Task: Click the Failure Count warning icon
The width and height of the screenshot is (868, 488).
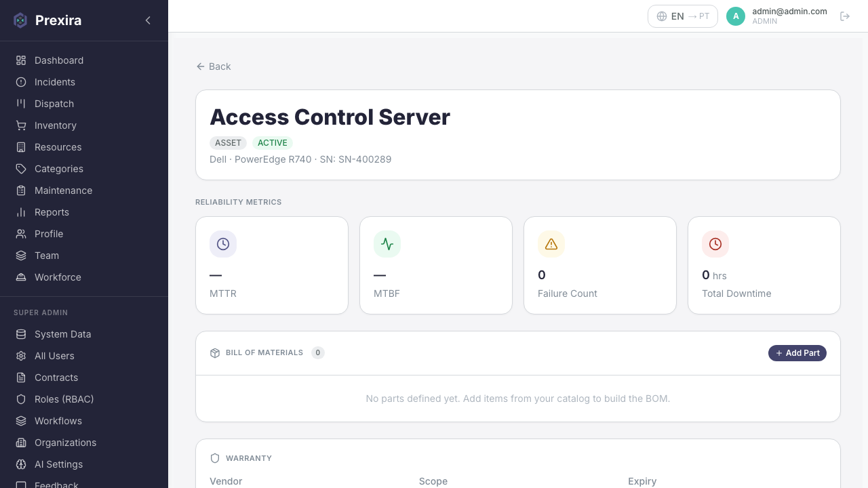Action: click(551, 244)
